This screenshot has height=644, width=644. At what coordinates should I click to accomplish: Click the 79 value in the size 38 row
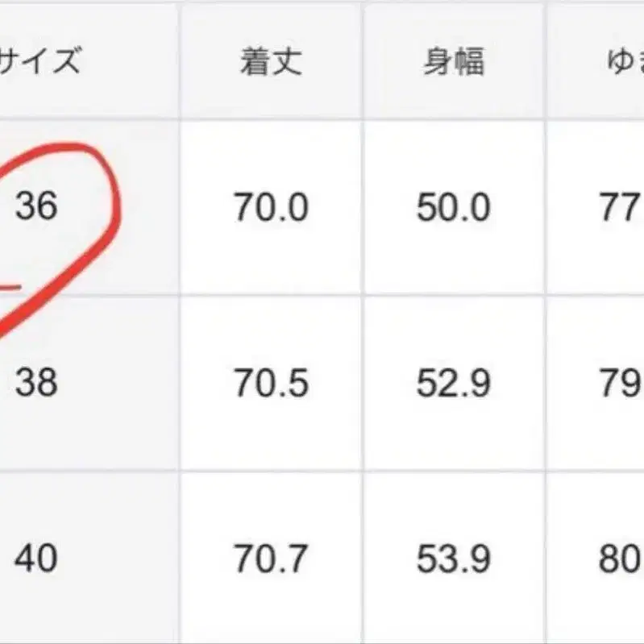coord(619,384)
